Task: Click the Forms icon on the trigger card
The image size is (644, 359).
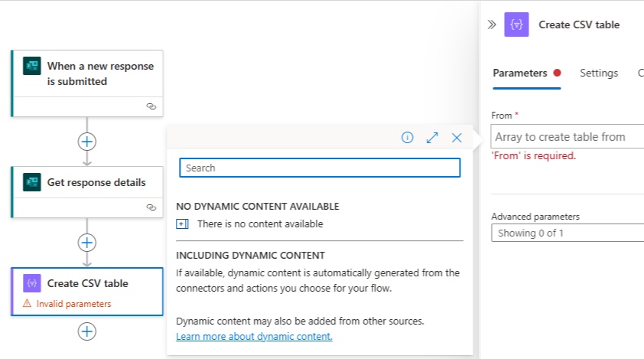Action: pyautogui.click(x=32, y=67)
